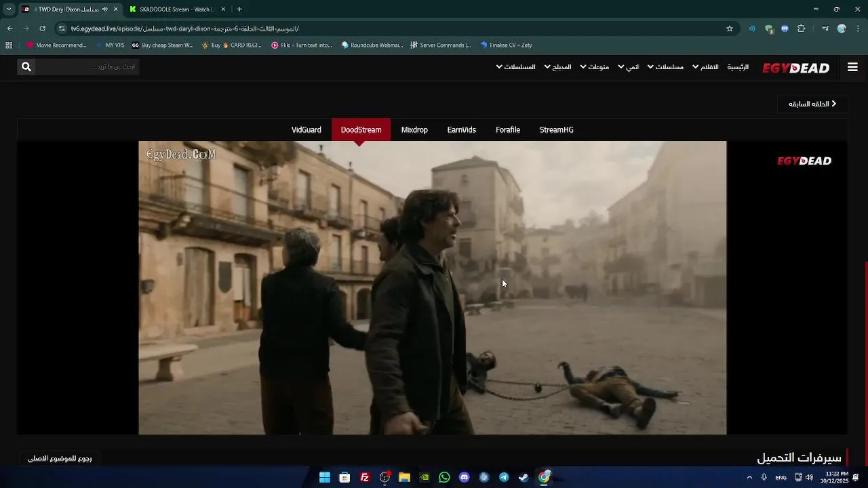
Task: Open the hamburger menu beside the EgyDead logo
Action: coord(852,67)
